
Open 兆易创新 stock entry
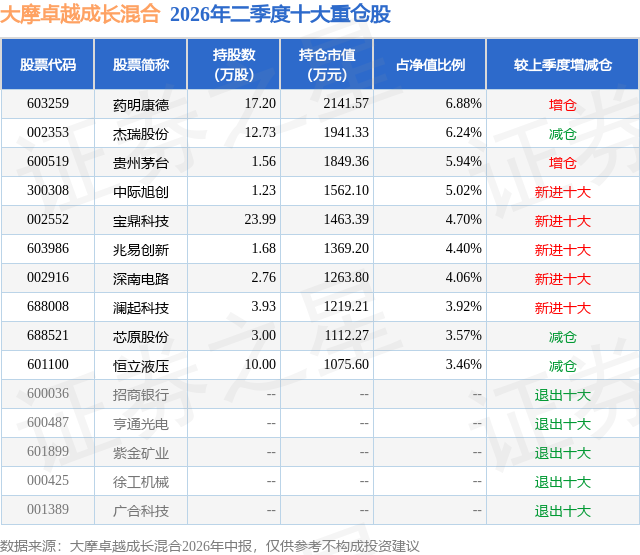(141, 250)
